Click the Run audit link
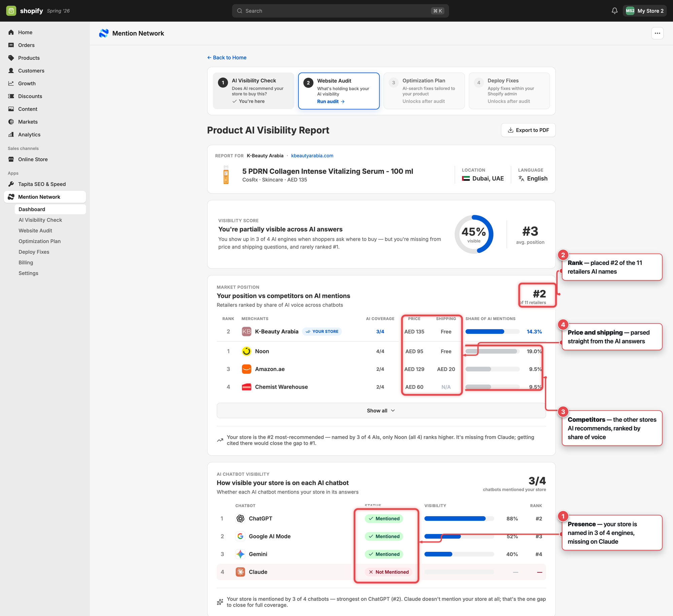Viewport: 673px width, 616px height. (331, 102)
